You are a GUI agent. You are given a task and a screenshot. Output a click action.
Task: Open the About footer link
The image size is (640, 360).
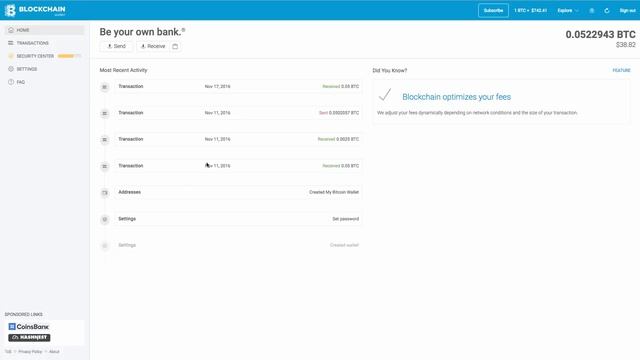[x=54, y=351]
